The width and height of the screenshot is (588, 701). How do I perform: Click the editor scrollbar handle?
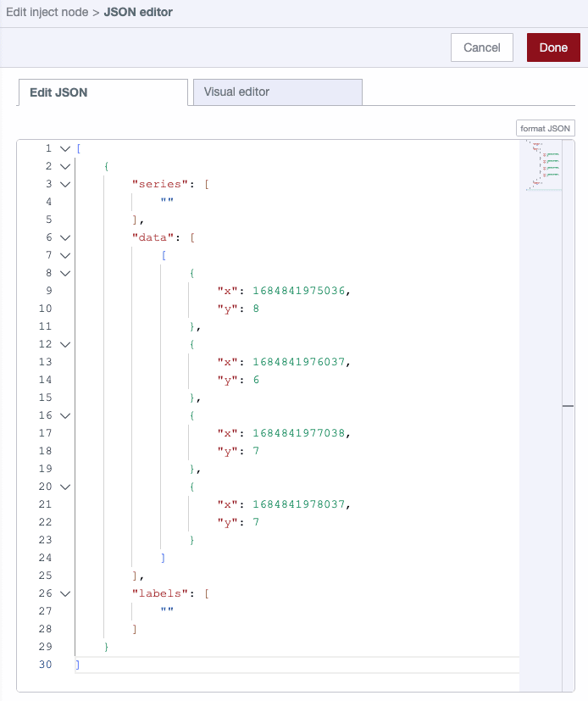point(568,407)
